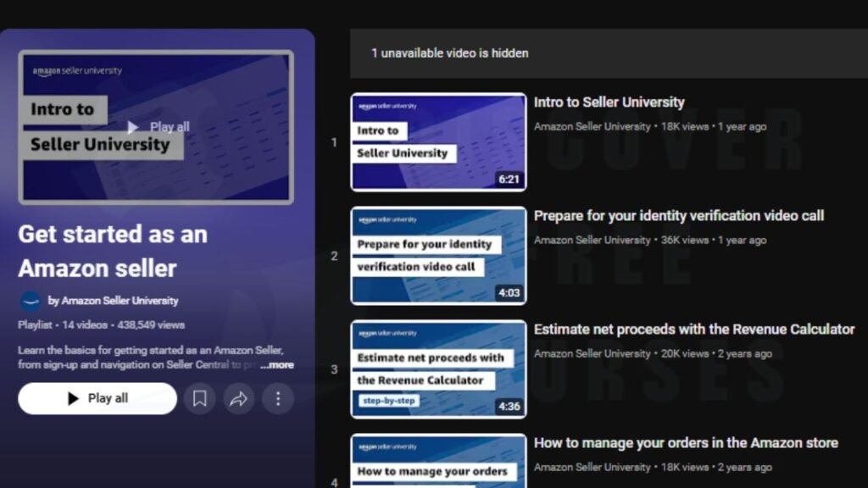The height and width of the screenshot is (488, 868).
Task: Click '20K views • 2 years ago' text
Action: coord(716,353)
